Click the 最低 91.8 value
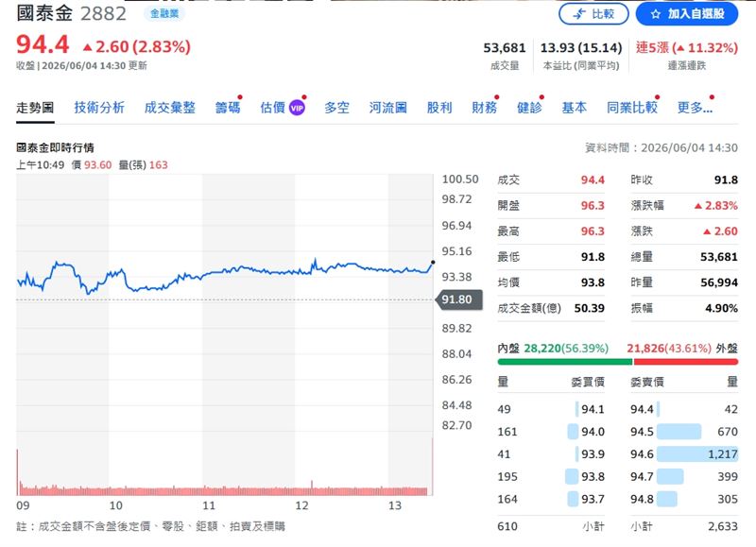Screen dimensions: 756x547 (x=593, y=257)
